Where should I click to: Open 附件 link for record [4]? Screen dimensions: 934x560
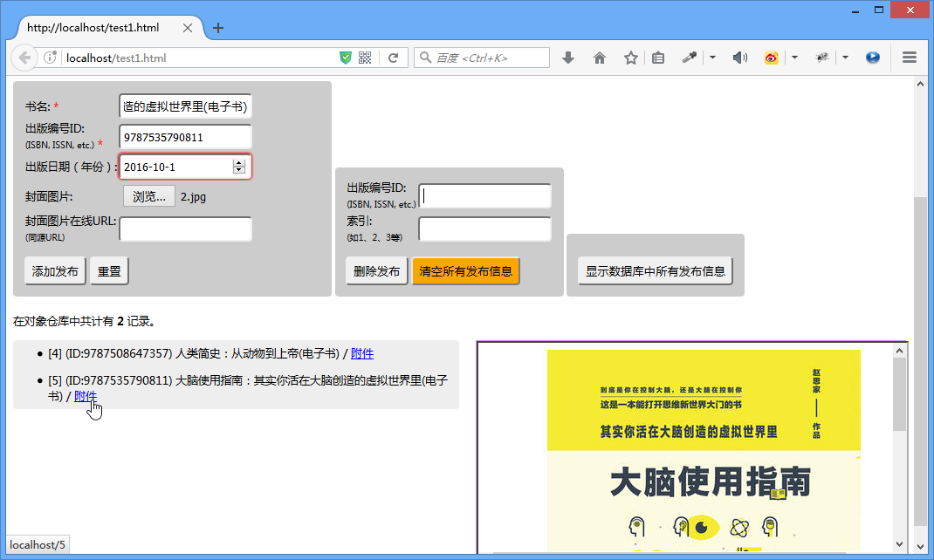click(362, 353)
